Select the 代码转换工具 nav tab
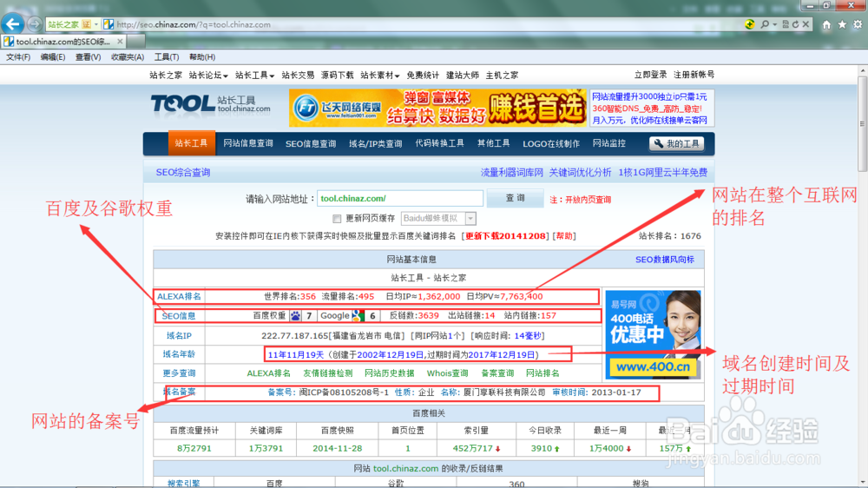This screenshot has height=488, width=868. click(x=439, y=143)
